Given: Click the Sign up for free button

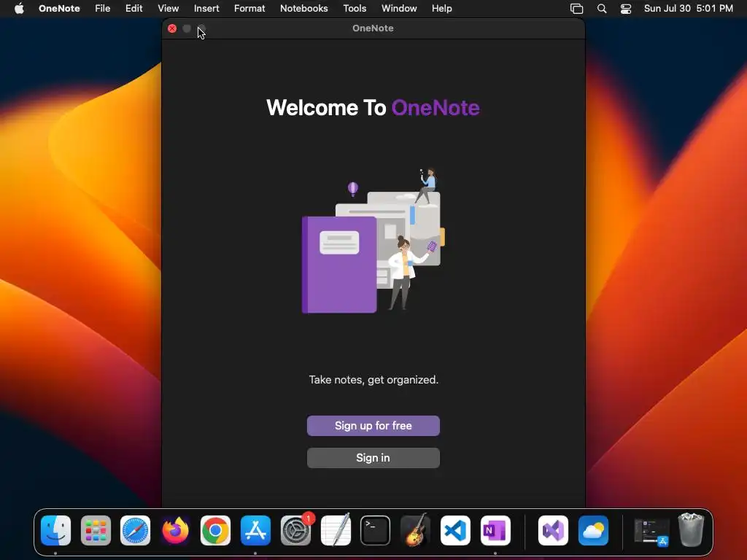Looking at the screenshot, I should [373, 426].
